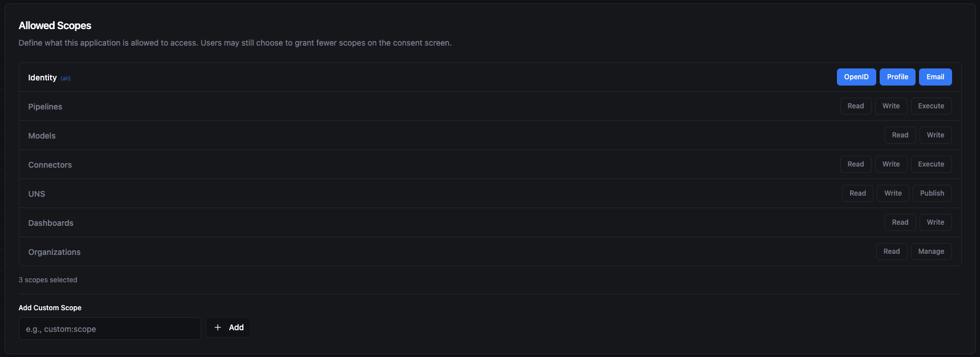This screenshot has width=980, height=357.
Task: Grant Dashboards Write scope
Action: (935, 222)
